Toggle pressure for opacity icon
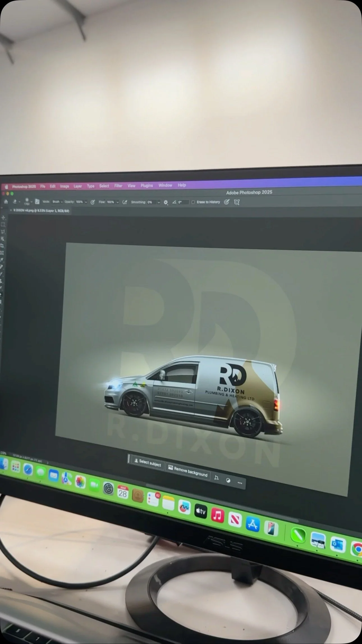This screenshot has width=362, height=644. coord(93,202)
